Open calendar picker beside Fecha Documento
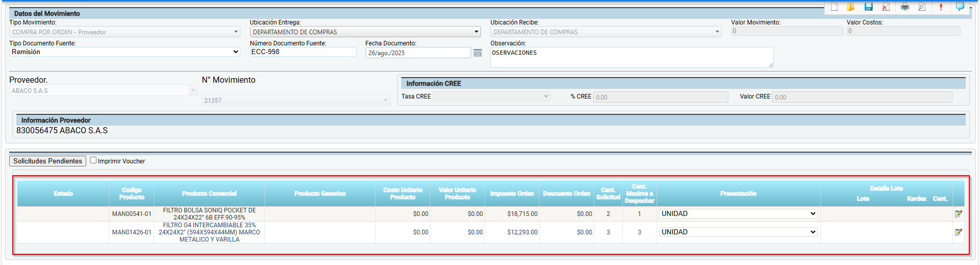Screen dimensions: 980x265 (x=478, y=53)
